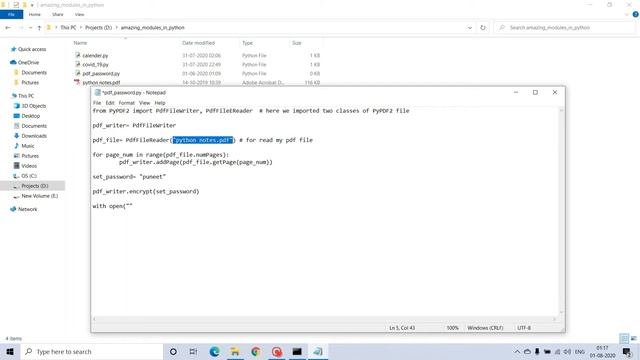The width and height of the screenshot is (640, 360).
Task: Open the red screen recorder taskbar icon
Action: point(277,351)
